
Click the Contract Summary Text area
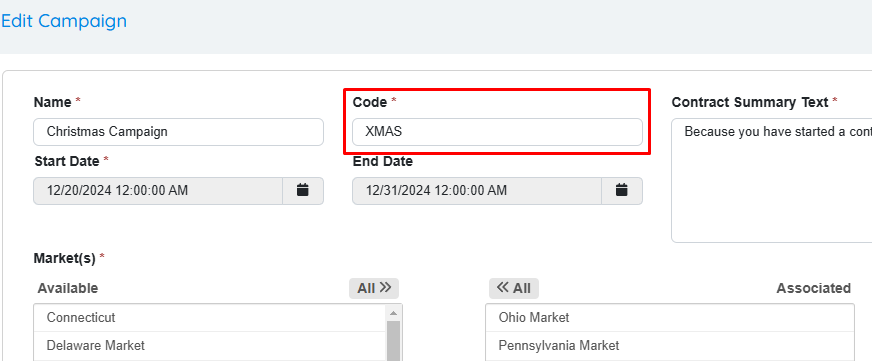click(772, 180)
